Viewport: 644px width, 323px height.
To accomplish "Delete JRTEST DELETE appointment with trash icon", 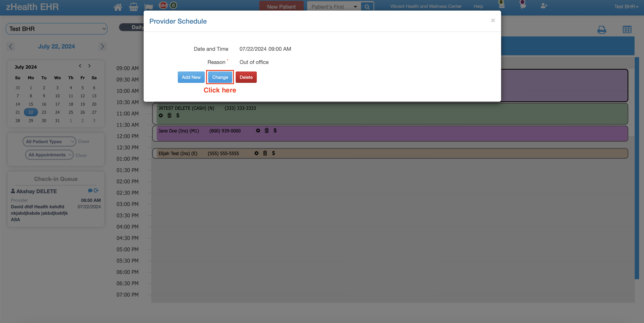I will tap(169, 115).
